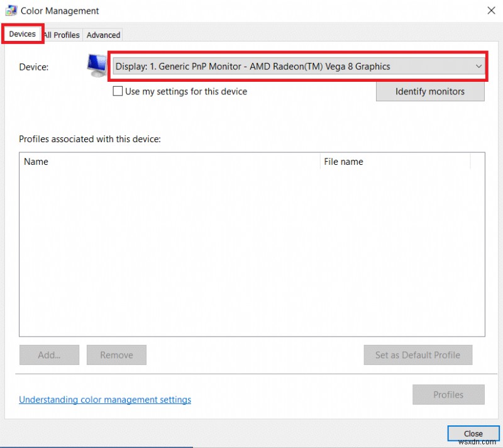The height and width of the screenshot is (448, 503).
Task: Click the Remove button
Action: [x=116, y=354]
